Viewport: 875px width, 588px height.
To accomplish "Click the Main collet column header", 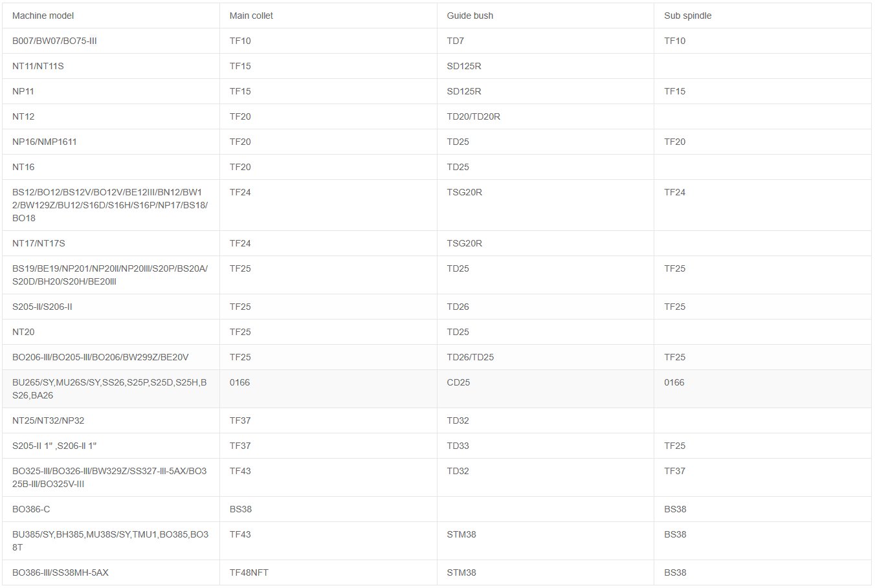I will point(328,16).
